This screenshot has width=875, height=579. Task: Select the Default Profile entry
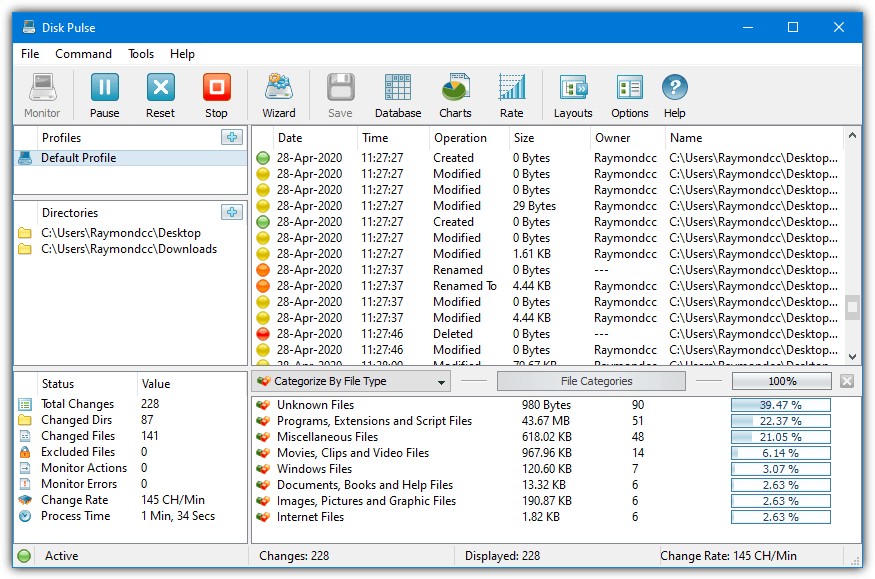[x=131, y=158]
